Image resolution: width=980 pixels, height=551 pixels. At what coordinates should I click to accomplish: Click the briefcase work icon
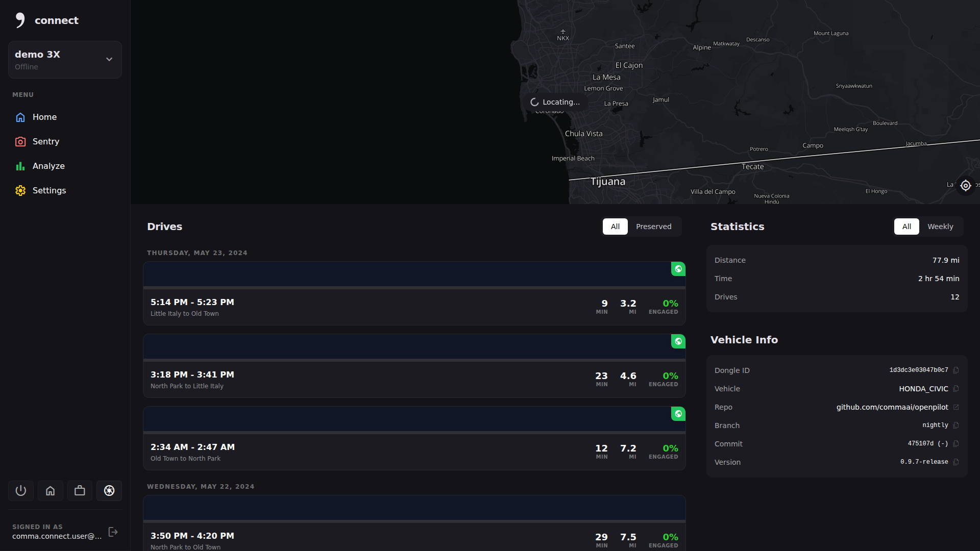click(x=80, y=491)
